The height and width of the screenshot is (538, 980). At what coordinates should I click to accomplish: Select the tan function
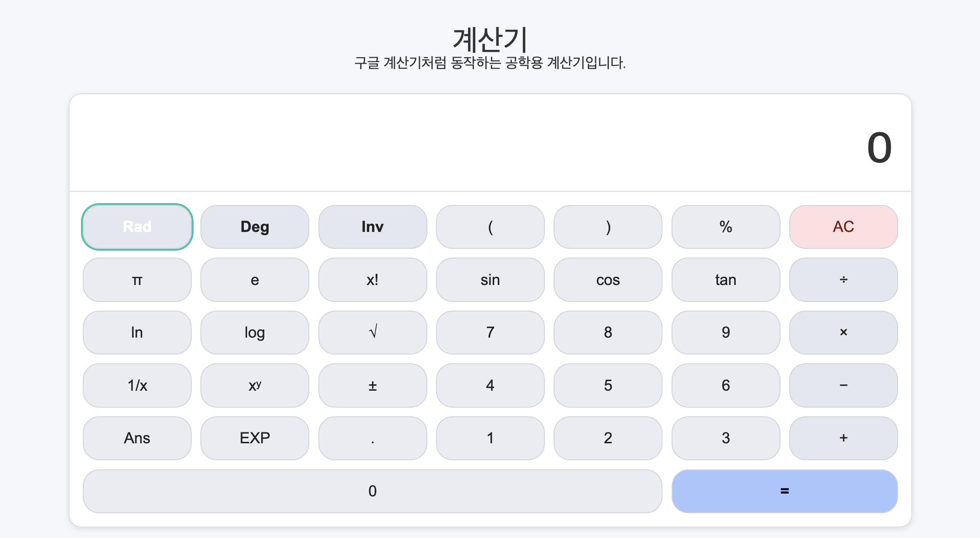pyautogui.click(x=725, y=280)
